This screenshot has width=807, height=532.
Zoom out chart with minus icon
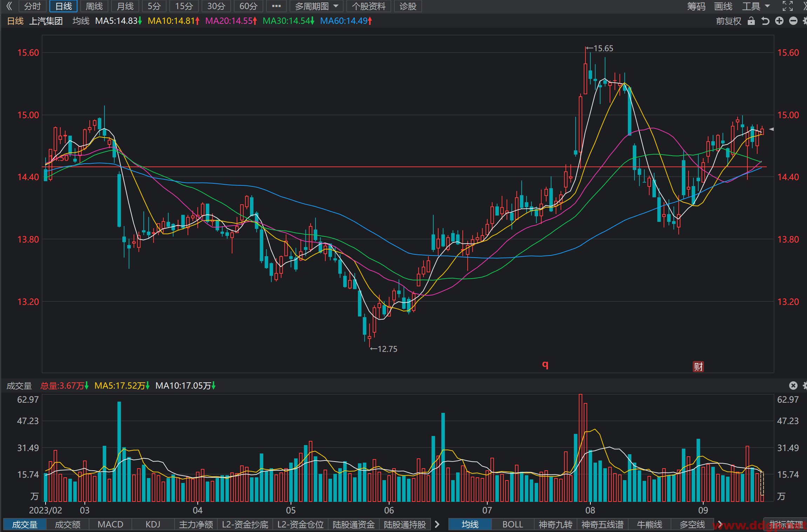click(x=793, y=21)
